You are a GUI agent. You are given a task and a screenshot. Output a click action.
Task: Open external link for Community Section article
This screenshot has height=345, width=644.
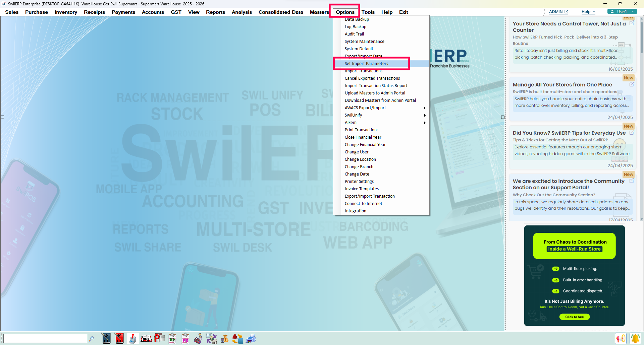(632, 181)
